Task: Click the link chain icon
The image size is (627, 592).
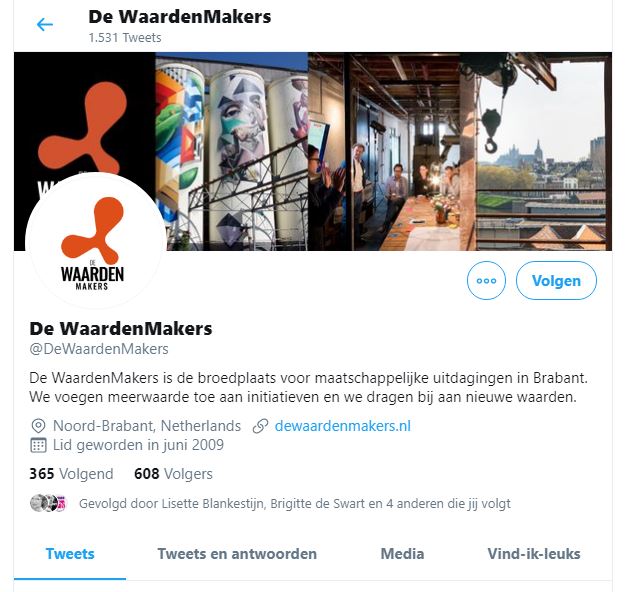Action: point(260,426)
